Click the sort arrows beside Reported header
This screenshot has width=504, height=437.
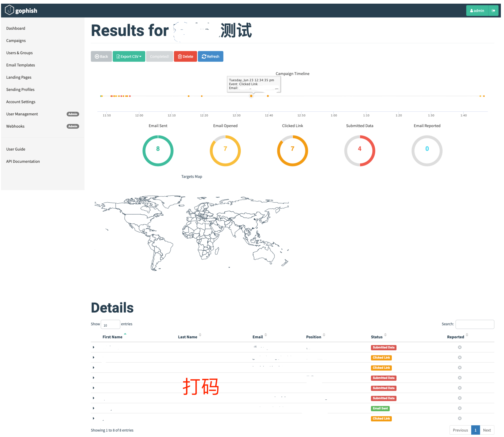click(467, 335)
